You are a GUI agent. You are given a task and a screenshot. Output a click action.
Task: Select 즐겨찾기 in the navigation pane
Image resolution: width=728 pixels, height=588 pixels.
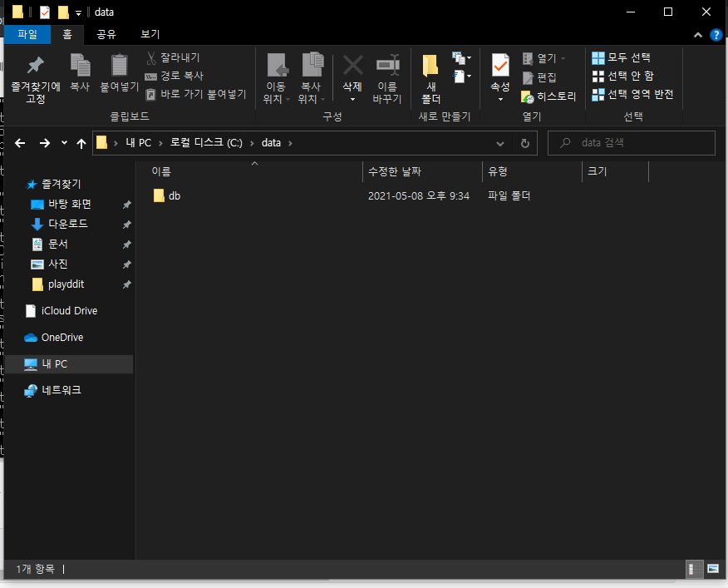pyautogui.click(x=54, y=184)
